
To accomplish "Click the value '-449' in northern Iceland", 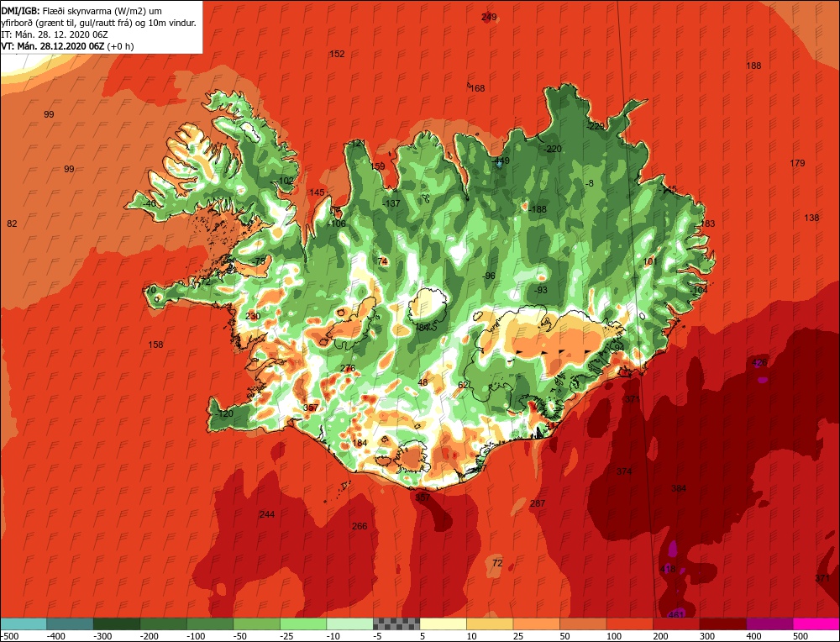I will point(501,160).
